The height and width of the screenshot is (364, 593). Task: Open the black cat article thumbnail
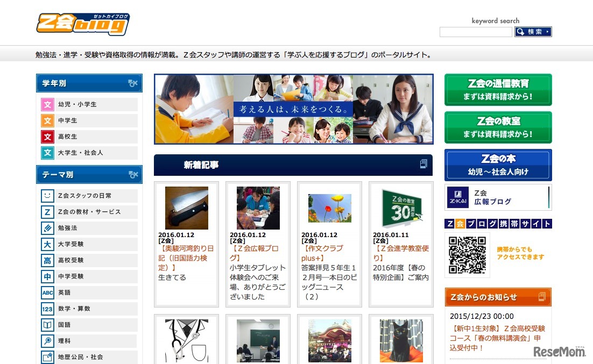[400, 340]
